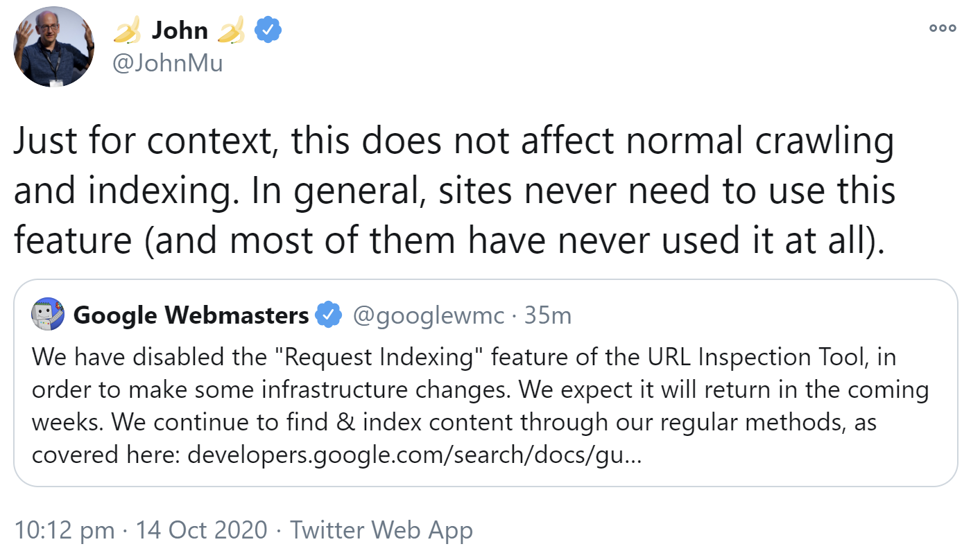The width and height of the screenshot is (980, 560).
Task: Open the tweet options via the three-dot icon
Action: point(942,28)
